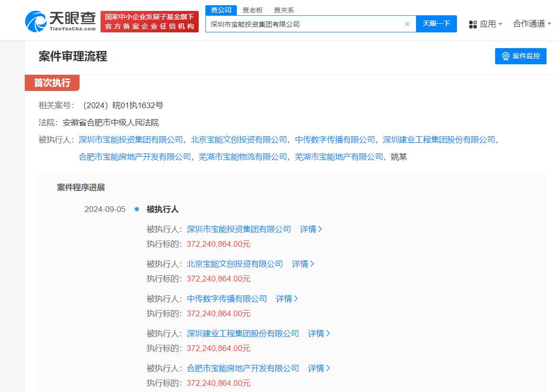
Task: Click the 首次执行 red tag
Action: pyautogui.click(x=52, y=83)
